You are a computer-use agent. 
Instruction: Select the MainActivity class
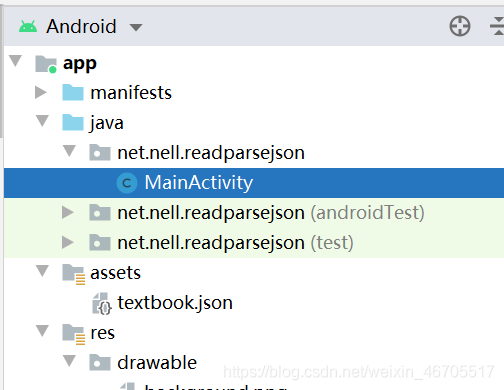click(x=199, y=183)
